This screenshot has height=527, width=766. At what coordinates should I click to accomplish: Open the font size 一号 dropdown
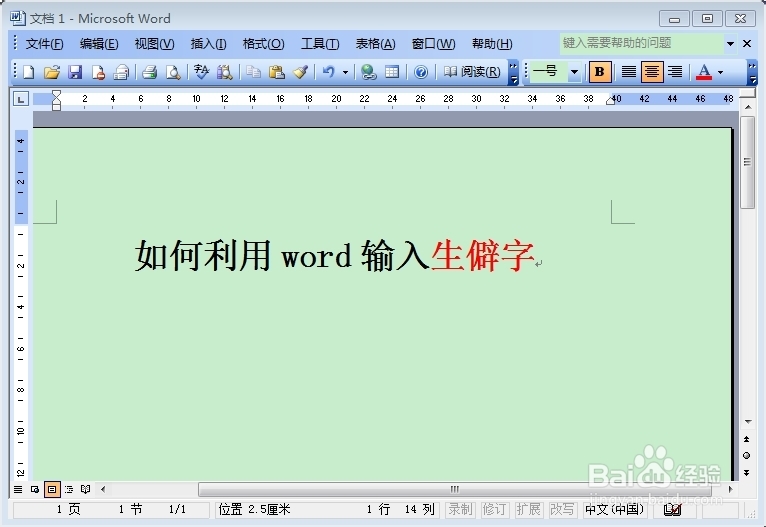pyautogui.click(x=574, y=72)
